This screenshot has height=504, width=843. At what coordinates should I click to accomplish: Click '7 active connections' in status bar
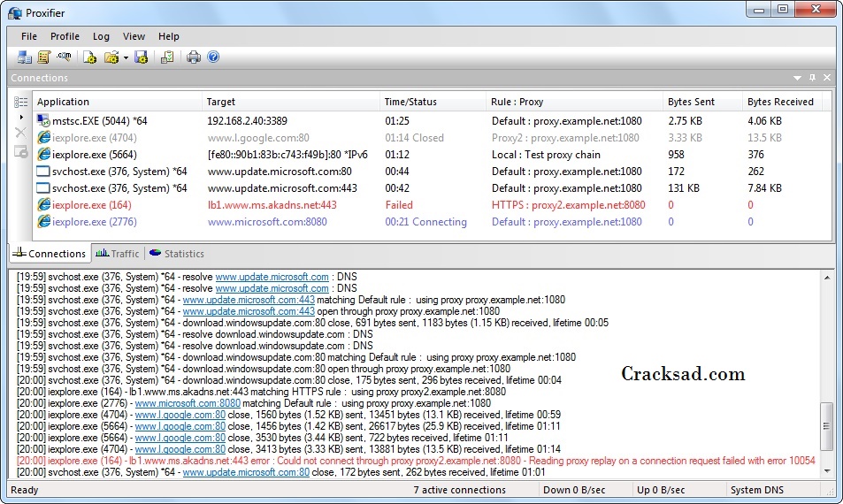tap(460, 490)
